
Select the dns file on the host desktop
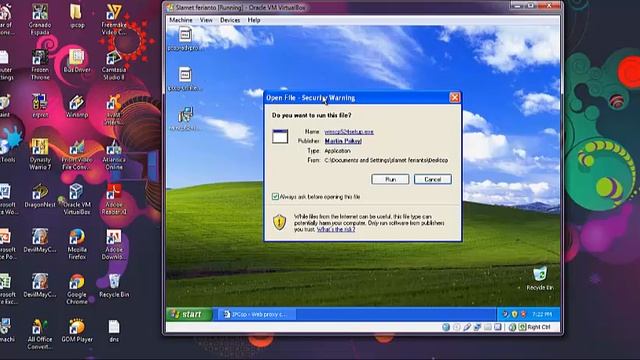[114, 331]
